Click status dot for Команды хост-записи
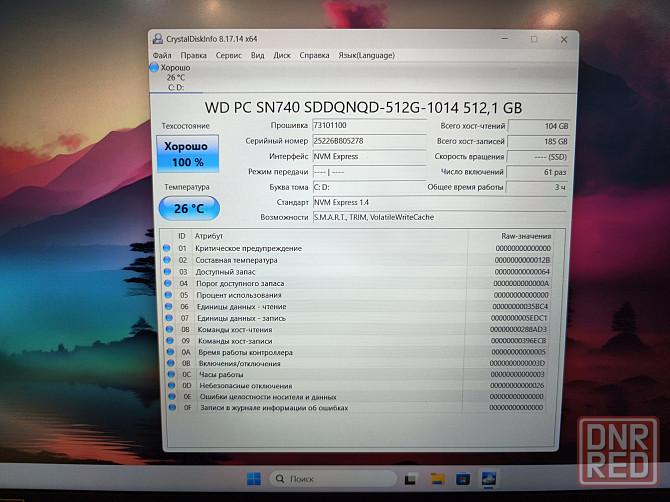The width and height of the screenshot is (670, 502). tap(170, 341)
